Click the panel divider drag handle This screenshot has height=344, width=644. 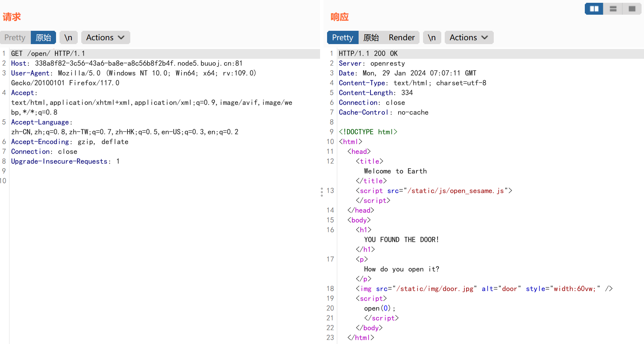coord(322,192)
